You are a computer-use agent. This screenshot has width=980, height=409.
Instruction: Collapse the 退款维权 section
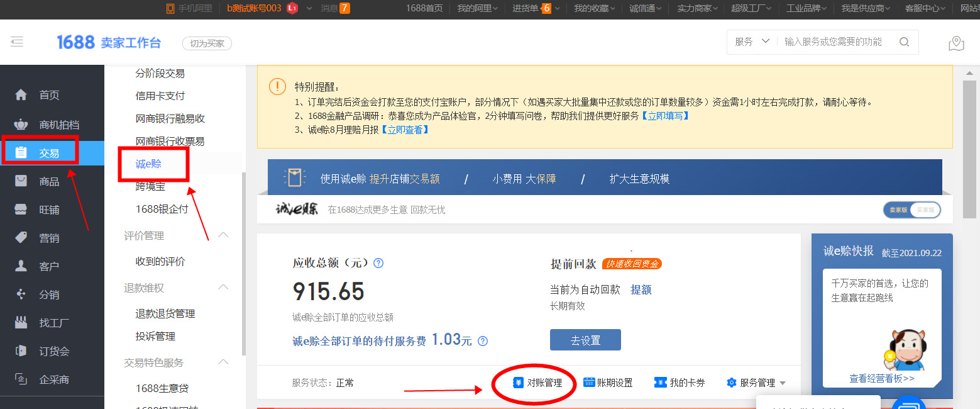pyautogui.click(x=223, y=288)
